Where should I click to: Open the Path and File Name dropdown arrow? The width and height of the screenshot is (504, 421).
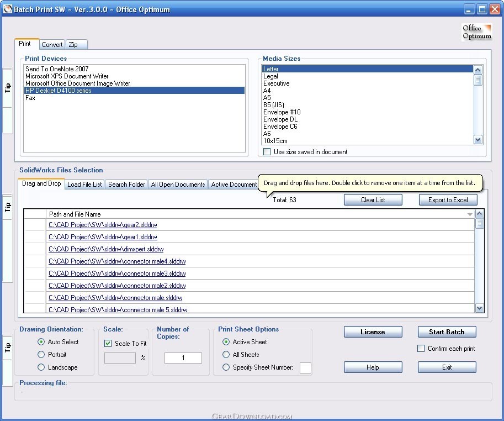[x=470, y=214]
